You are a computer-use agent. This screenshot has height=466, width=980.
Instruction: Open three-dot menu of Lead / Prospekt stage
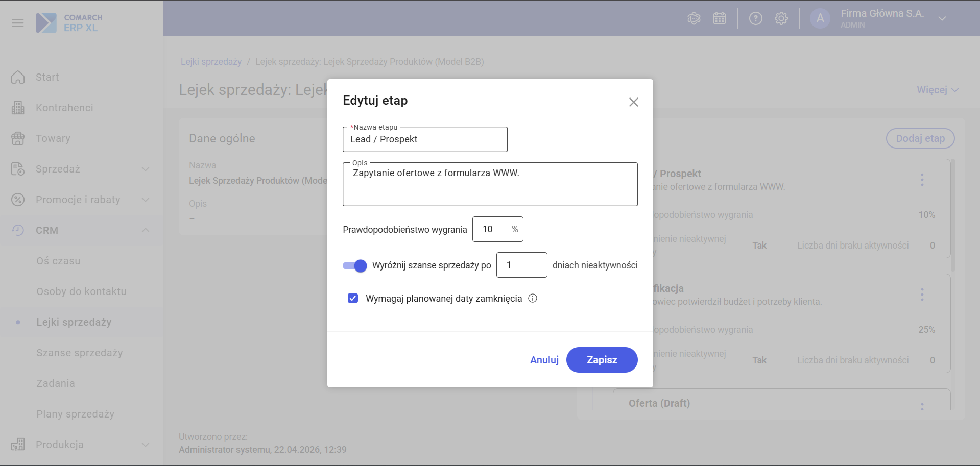[922, 180]
